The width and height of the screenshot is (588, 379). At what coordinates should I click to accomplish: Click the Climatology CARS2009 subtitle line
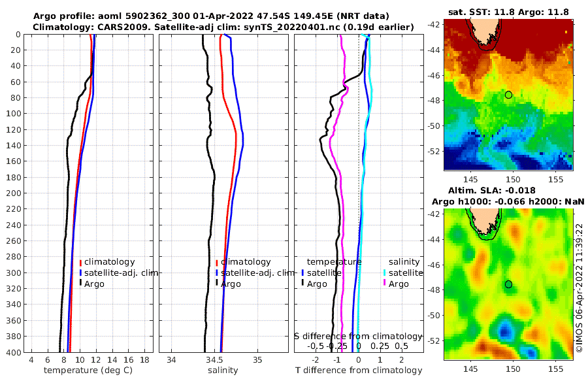pos(223,27)
